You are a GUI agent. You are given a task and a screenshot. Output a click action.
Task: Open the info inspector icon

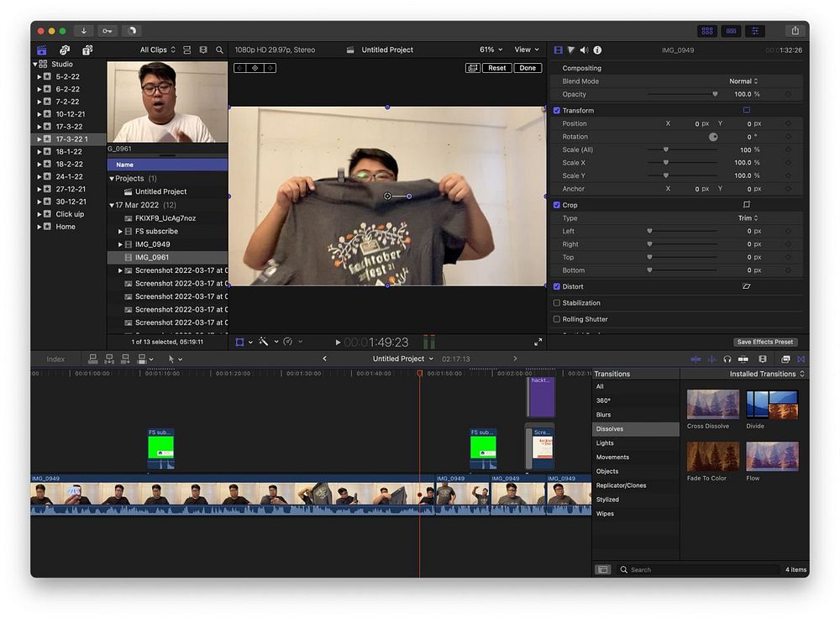pyautogui.click(x=597, y=50)
